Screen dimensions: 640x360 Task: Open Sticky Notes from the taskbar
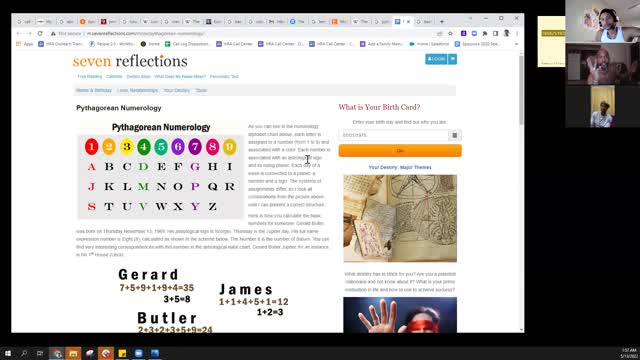[122, 353]
